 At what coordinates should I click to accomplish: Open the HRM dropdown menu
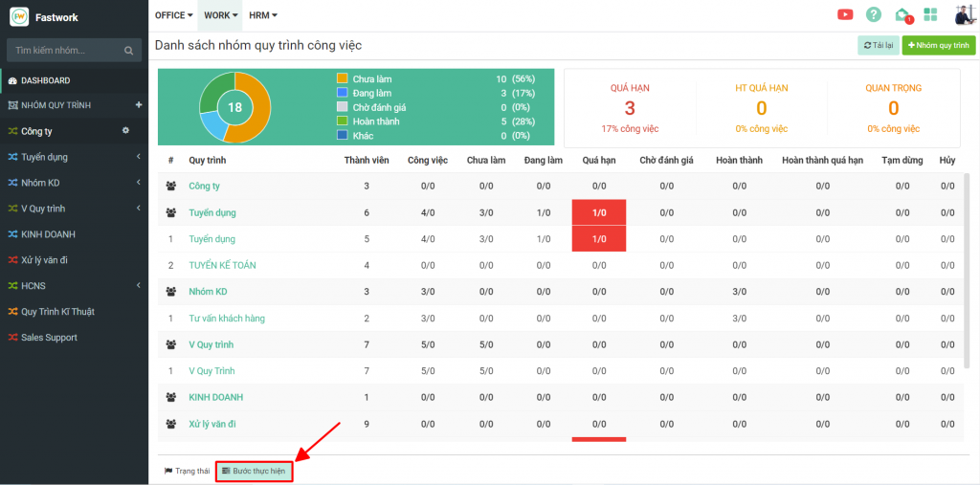pyautogui.click(x=262, y=15)
